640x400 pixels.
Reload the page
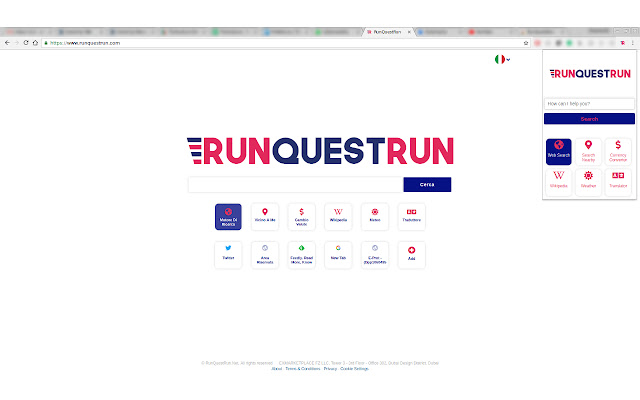(x=26, y=42)
